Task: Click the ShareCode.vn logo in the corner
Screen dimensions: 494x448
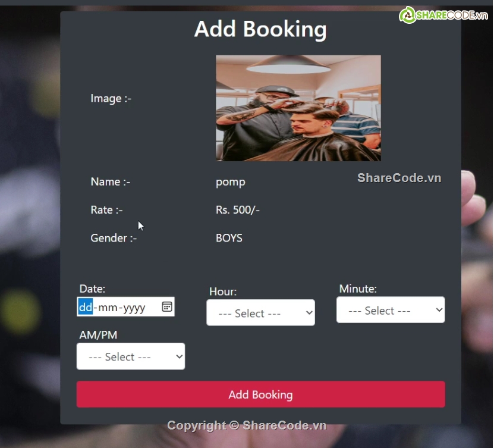Action: click(x=444, y=15)
